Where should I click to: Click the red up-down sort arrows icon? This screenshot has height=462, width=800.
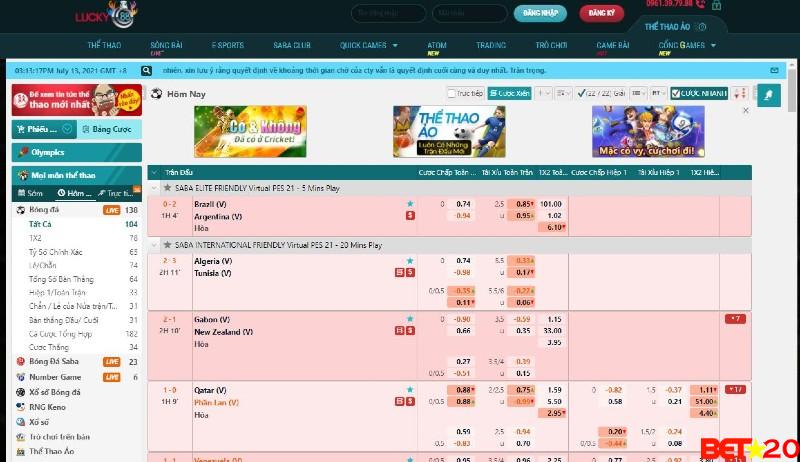[x=739, y=93]
